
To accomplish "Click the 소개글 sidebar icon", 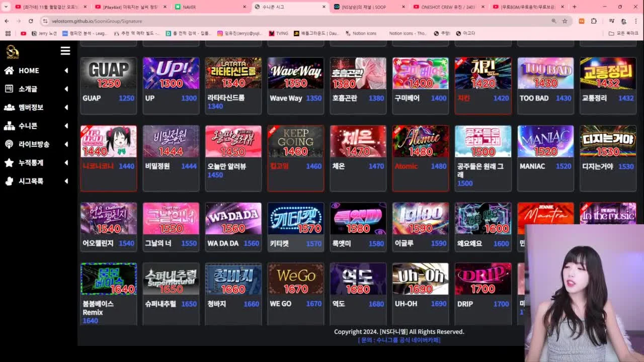I will click(9, 88).
